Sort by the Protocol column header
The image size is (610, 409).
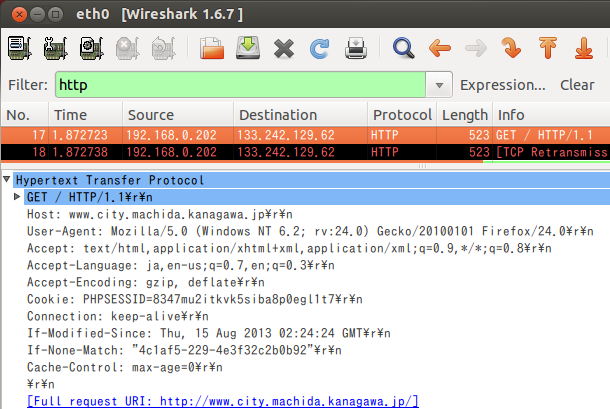coord(402,115)
